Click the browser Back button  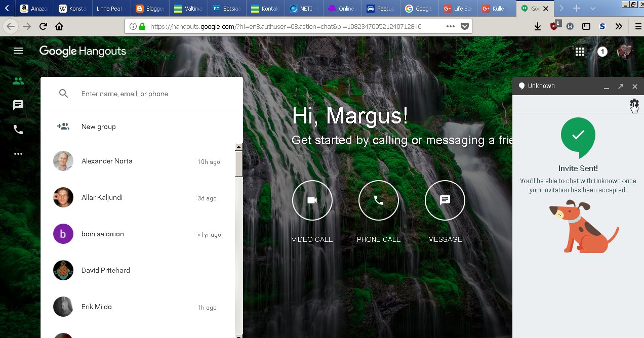[11, 26]
